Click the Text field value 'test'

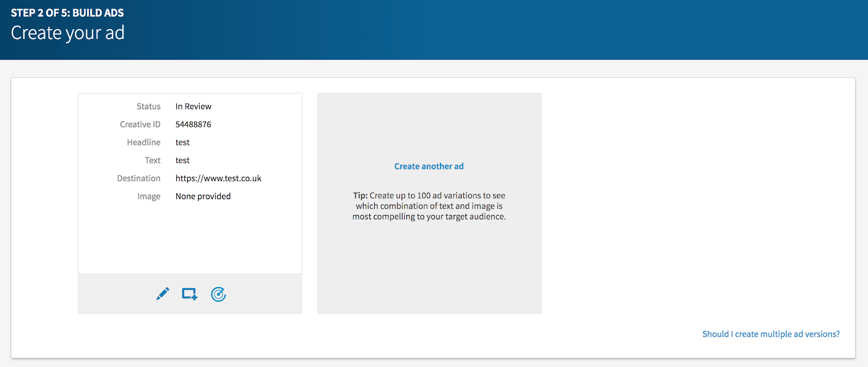click(182, 160)
